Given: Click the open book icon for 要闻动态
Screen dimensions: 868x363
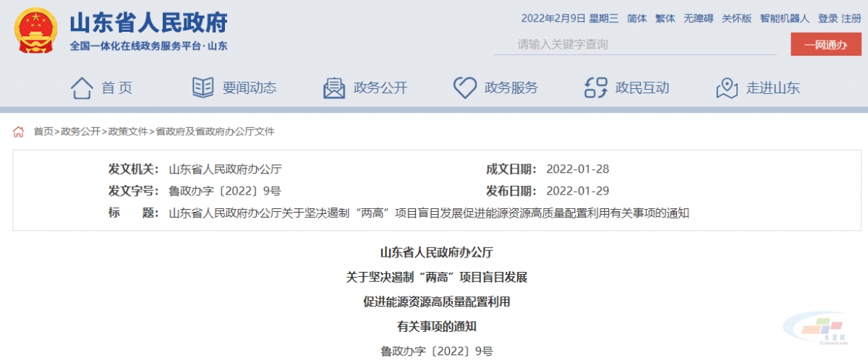Looking at the screenshot, I should (x=203, y=88).
